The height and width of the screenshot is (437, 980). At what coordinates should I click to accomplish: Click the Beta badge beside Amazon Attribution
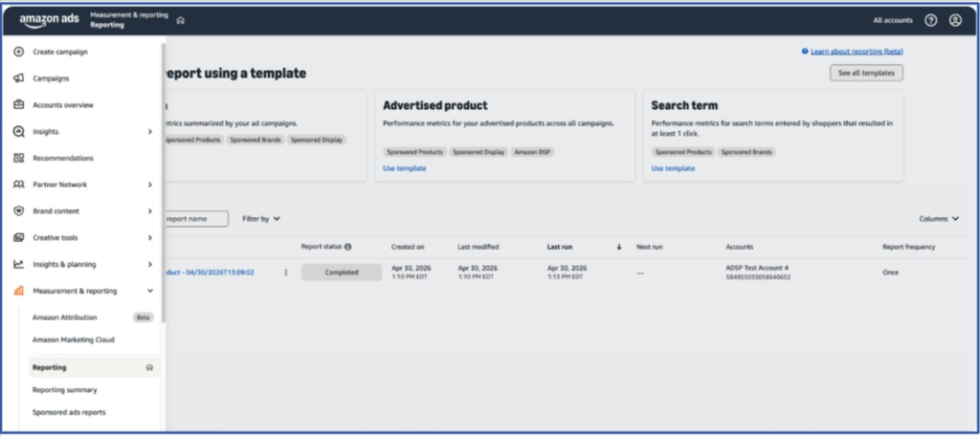[144, 317]
